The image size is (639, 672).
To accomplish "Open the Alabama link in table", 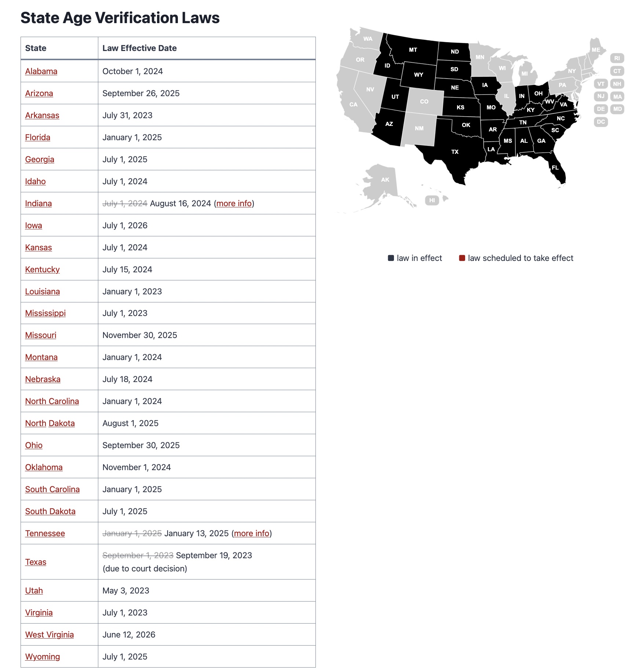I will [x=41, y=71].
